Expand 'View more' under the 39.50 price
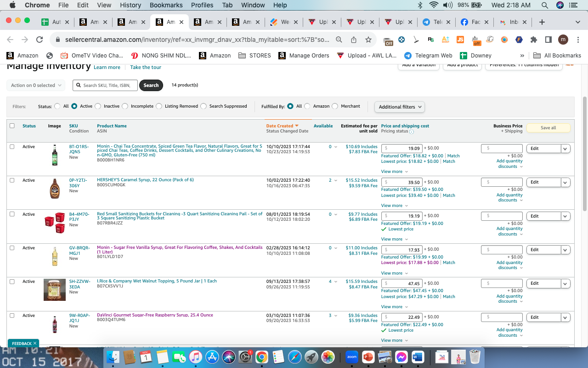 394,206
